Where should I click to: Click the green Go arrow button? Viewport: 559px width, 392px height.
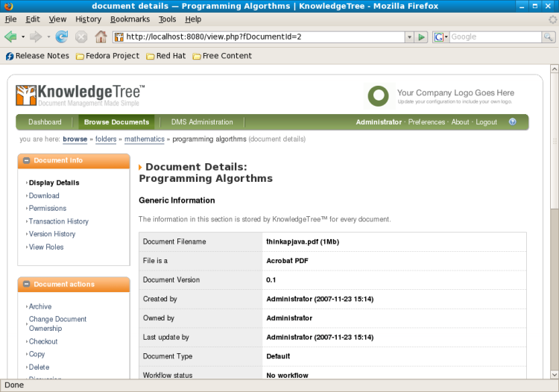421,37
